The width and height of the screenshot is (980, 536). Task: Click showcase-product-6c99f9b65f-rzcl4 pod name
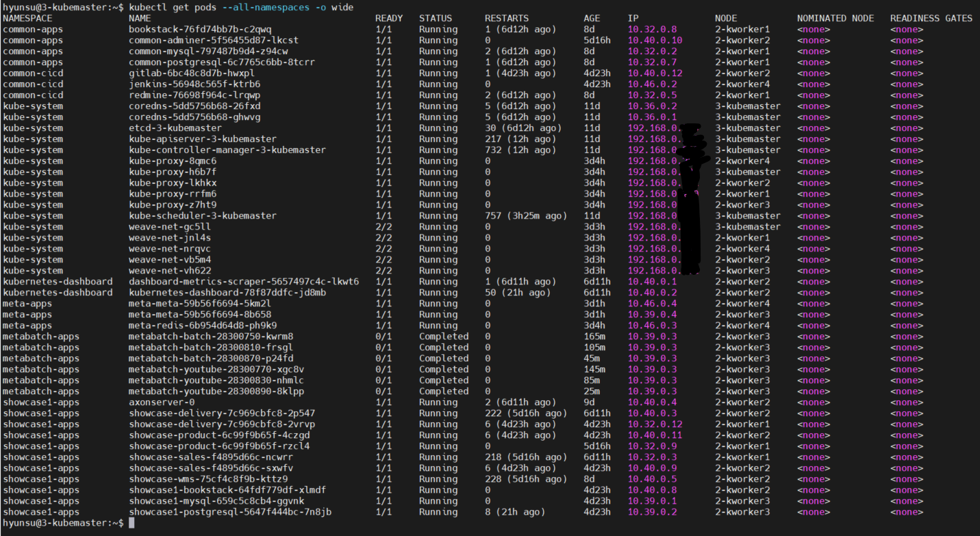pyautogui.click(x=219, y=446)
